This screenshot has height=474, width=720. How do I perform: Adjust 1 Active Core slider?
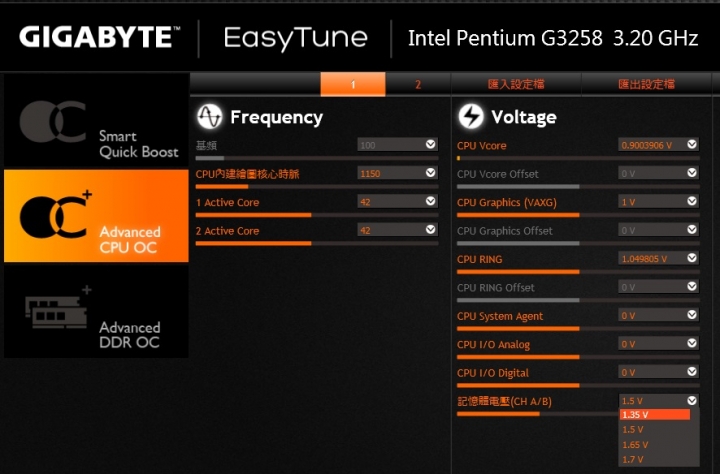click(x=317, y=215)
